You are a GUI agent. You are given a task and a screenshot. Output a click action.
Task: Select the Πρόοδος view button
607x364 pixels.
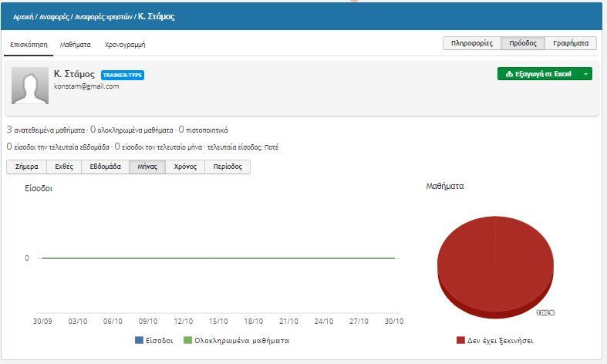523,43
